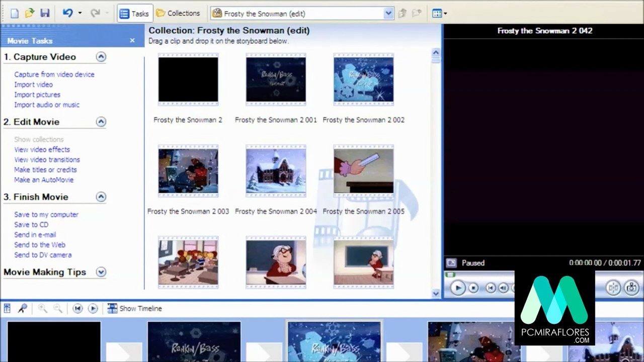Viewport: 644px width, 362px height.
Task: Take a picture of the preview frame
Action: click(x=631, y=288)
